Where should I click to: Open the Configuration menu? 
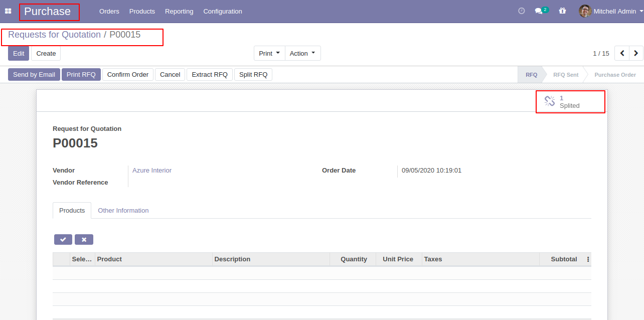click(223, 11)
